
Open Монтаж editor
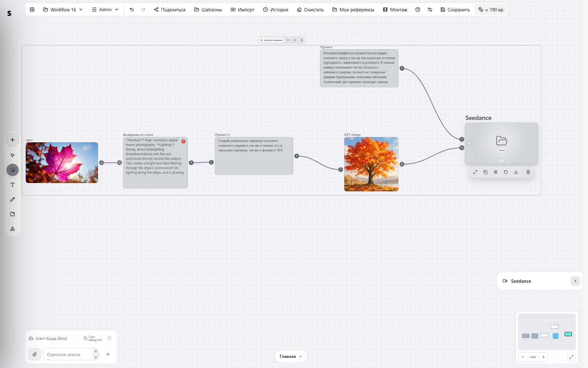(395, 10)
